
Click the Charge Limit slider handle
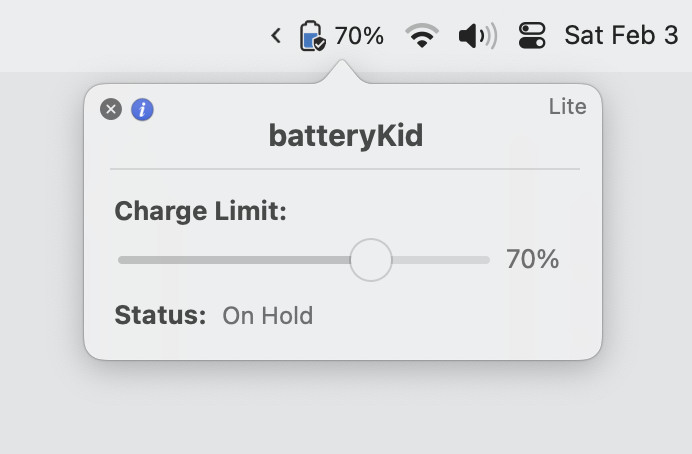point(371,260)
